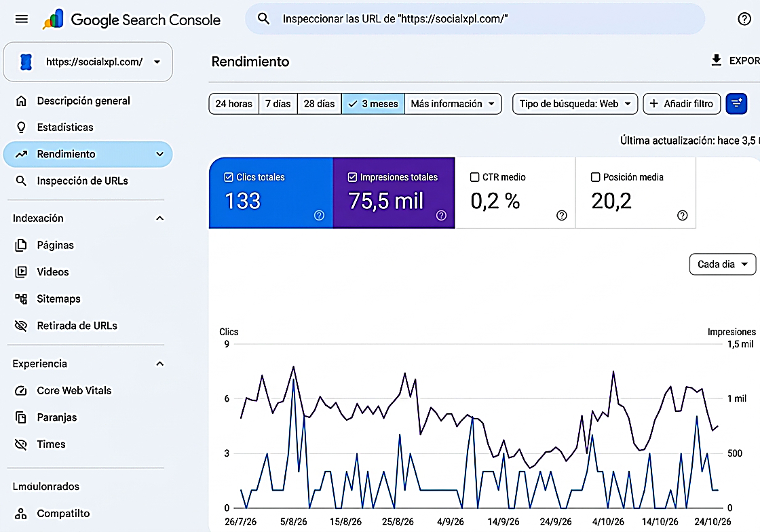The width and height of the screenshot is (760, 532).
Task: Click the copy icon beside Paranjas
Action: pos(21,417)
